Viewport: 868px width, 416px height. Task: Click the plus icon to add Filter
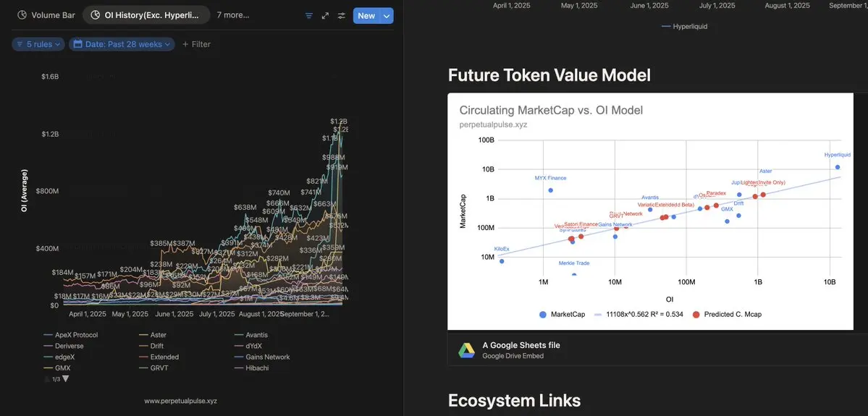185,44
